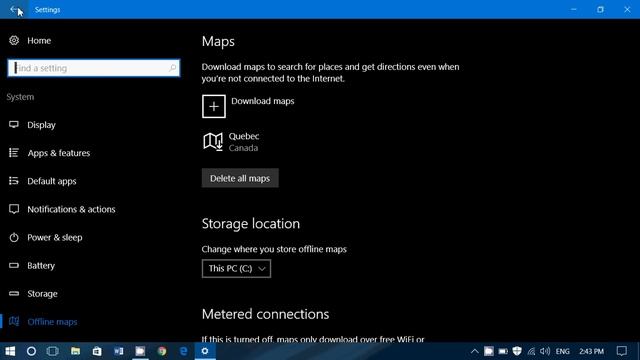The width and height of the screenshot is (640, 360).
Task: Open Storage settings page
Action: click(x=42, y=294)
